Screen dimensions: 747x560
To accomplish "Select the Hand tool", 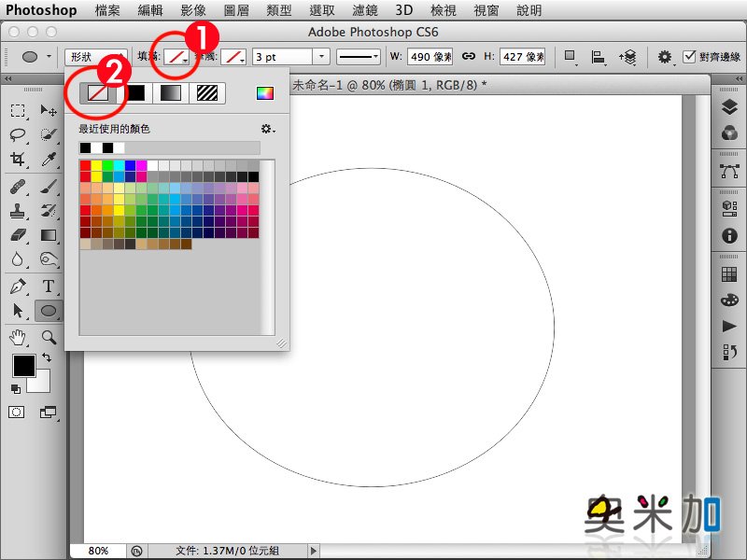I will [18, 338].
